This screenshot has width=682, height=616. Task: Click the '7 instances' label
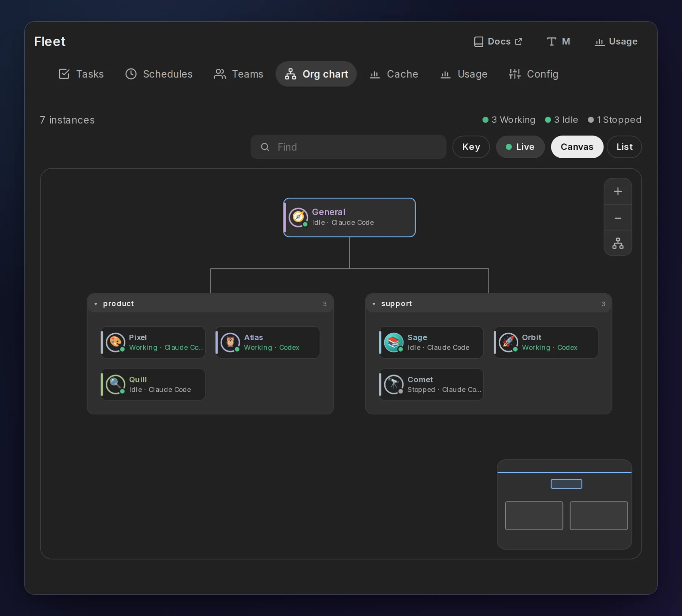[67, 120]
